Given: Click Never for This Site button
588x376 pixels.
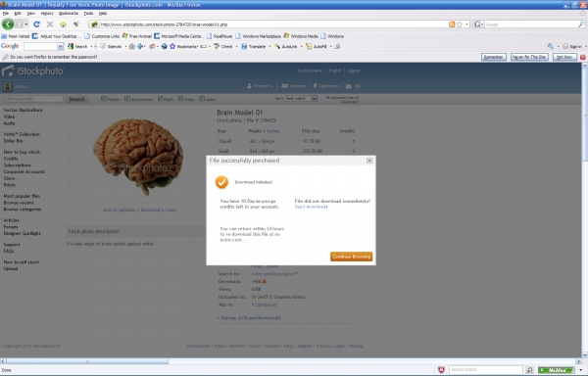Looking at the screenshot, I should pyautogui.click(x=529, y=57).
